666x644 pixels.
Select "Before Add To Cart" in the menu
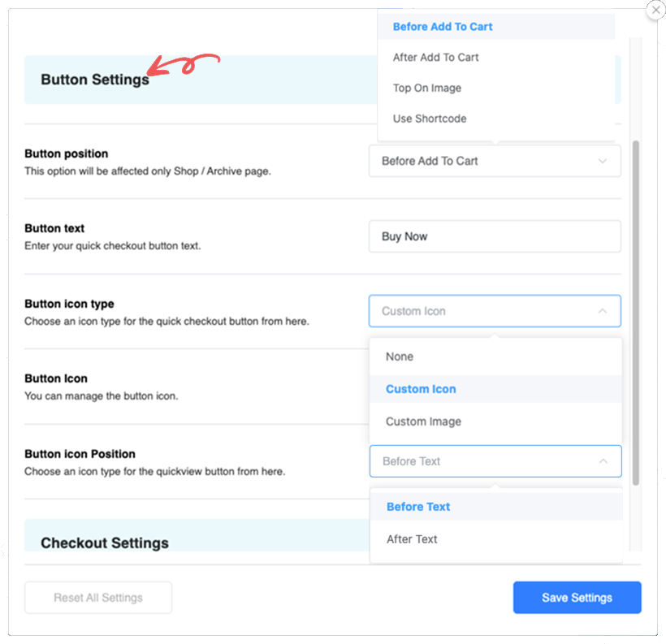pyautogui.click(x=442, y=26)
